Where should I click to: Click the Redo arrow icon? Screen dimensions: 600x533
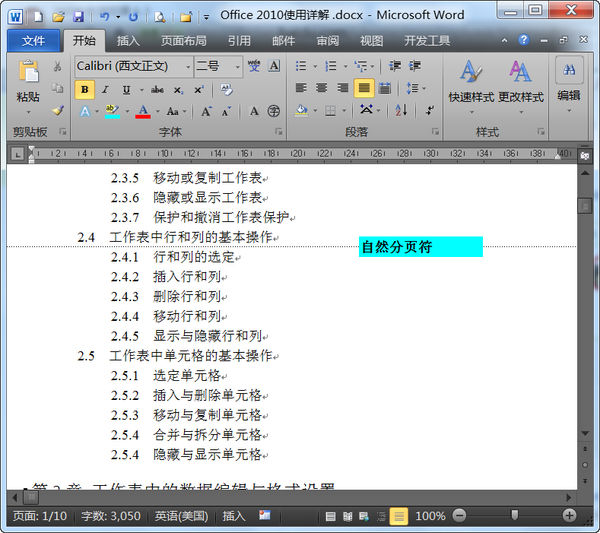click(133, 17)
